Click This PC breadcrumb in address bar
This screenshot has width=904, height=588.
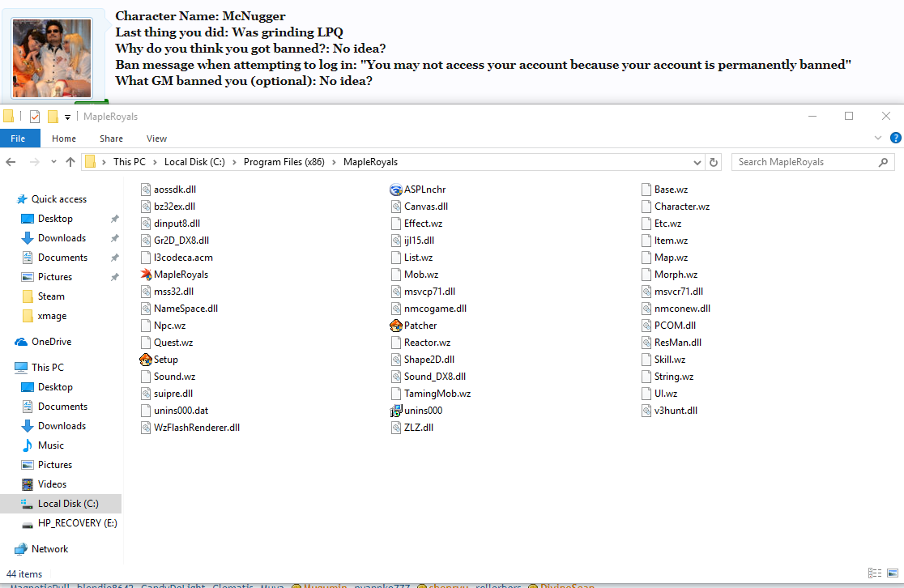pos(130,162)
